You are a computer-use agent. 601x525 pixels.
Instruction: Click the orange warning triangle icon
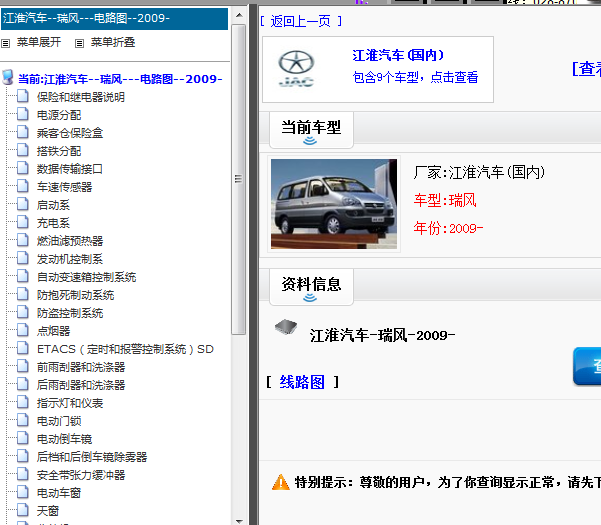point(281,482)
